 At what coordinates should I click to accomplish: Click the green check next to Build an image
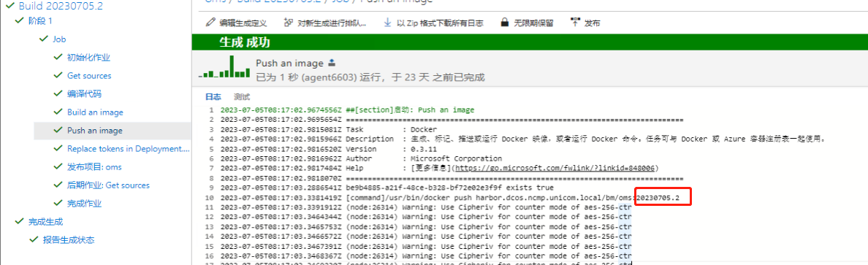58,112
